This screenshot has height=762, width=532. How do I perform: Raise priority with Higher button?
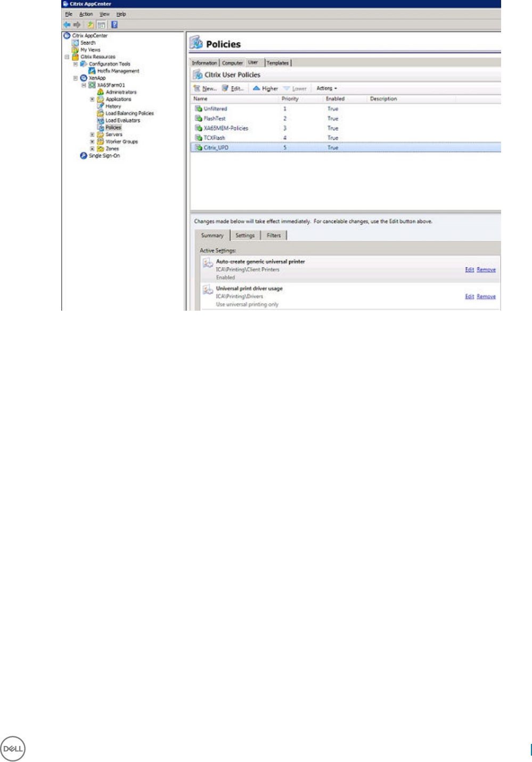point(265,88)
